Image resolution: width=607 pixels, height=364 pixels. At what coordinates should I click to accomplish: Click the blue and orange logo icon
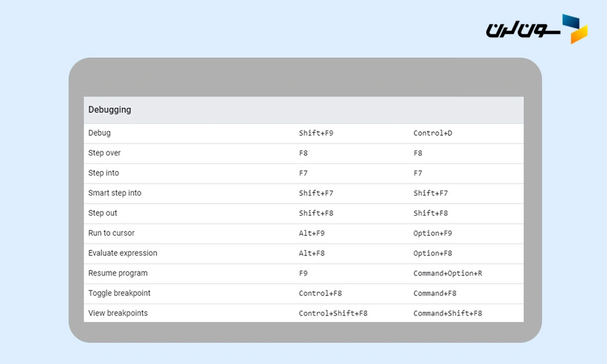click(x=574, y=29)
